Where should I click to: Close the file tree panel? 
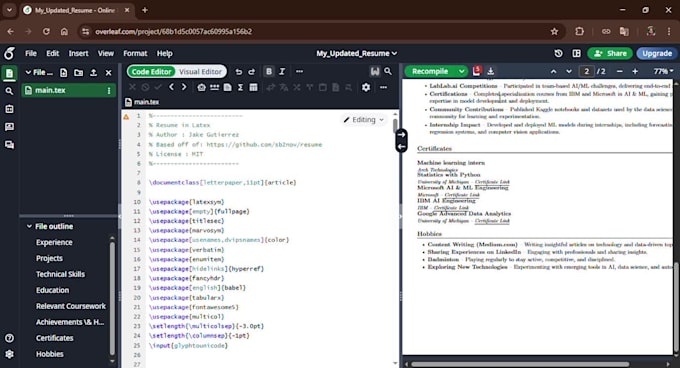click(x=108, y=72)
